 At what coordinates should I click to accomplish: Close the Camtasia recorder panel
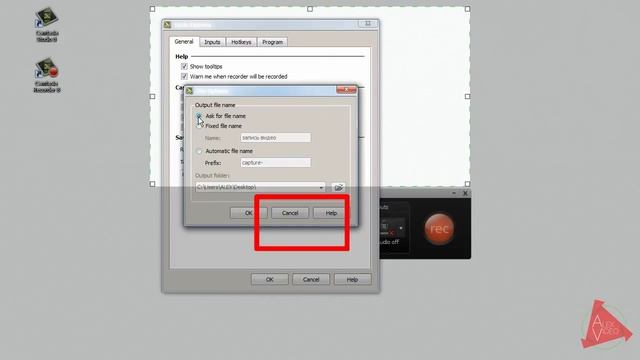[x=465, y=193]
